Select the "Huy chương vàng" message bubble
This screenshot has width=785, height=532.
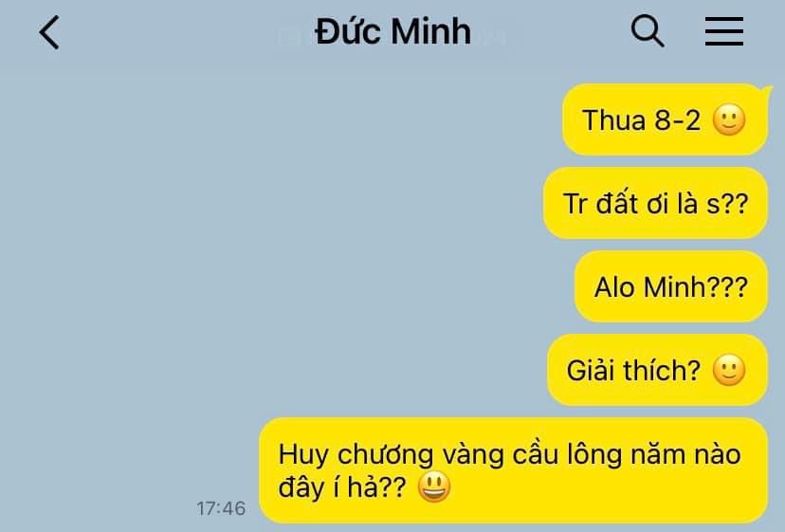514,470
